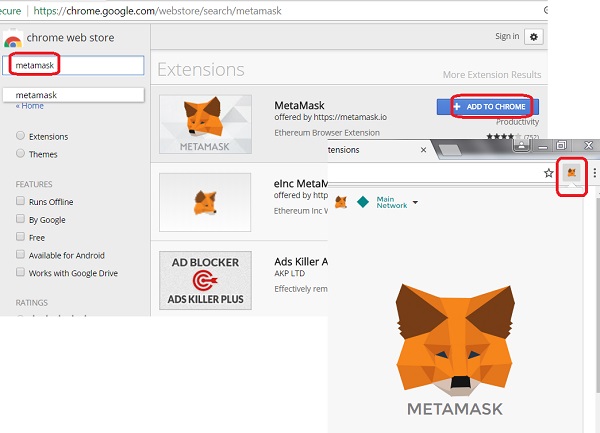Click the Sign in link

507,36
